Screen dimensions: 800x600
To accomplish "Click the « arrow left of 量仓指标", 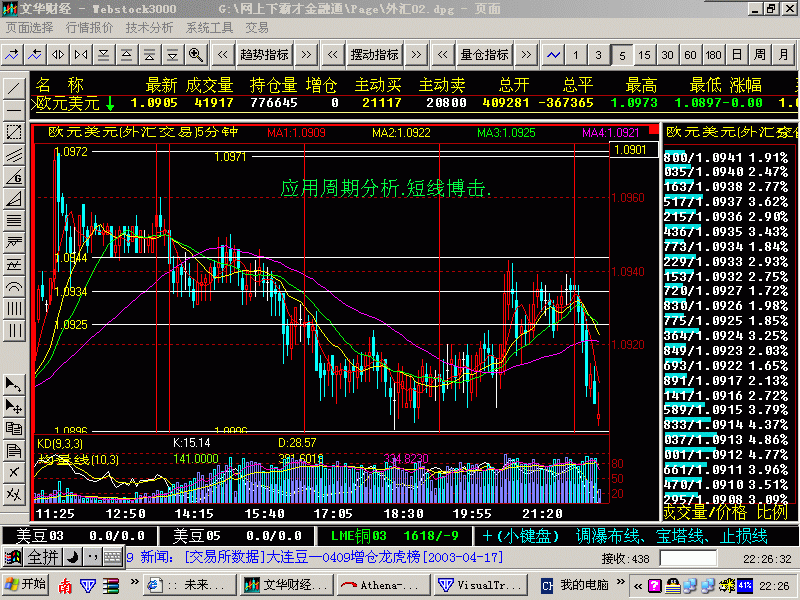I will 443,54.
